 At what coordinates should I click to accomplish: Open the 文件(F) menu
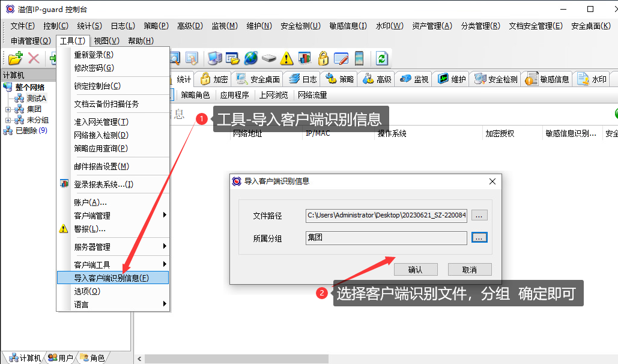(22, 26)
